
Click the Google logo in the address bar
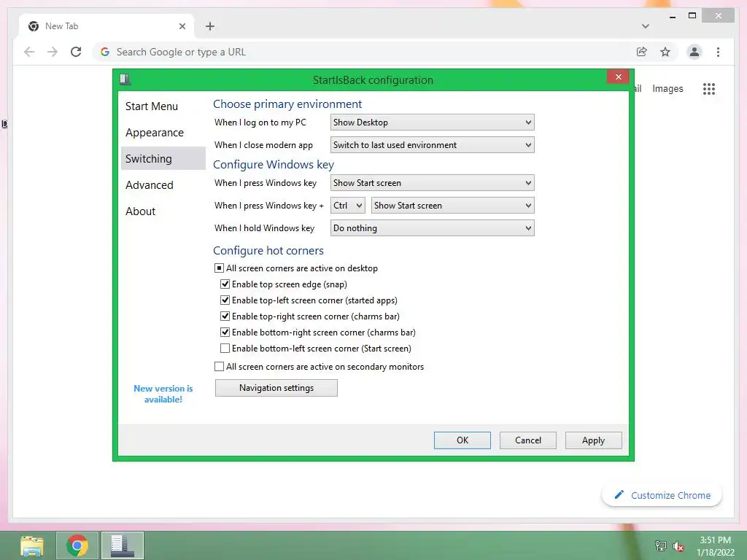[105, 52]
